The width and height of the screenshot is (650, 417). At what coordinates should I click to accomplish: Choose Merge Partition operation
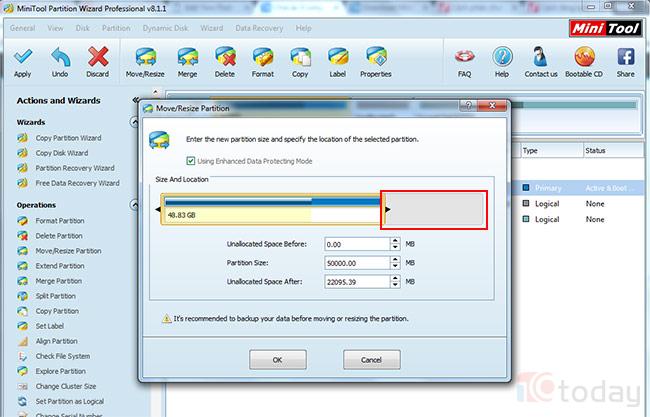[x=58, y=281]
